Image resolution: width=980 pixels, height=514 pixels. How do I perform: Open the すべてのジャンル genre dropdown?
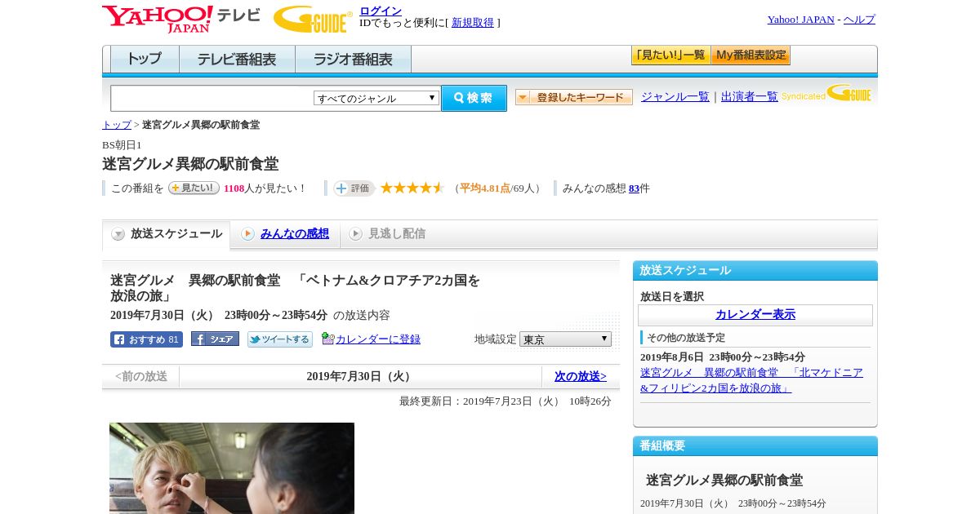click(x=376, y=98)
